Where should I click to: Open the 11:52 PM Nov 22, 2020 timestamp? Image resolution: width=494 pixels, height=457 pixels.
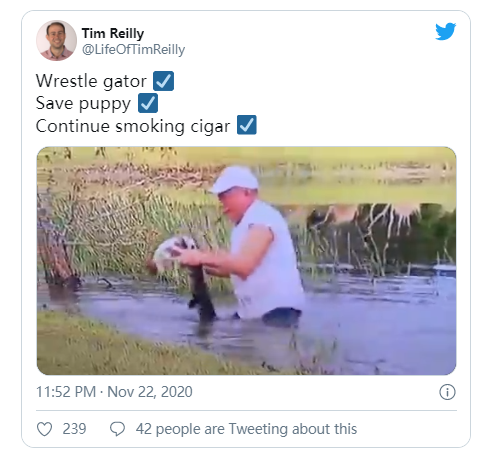pos(114,392)
